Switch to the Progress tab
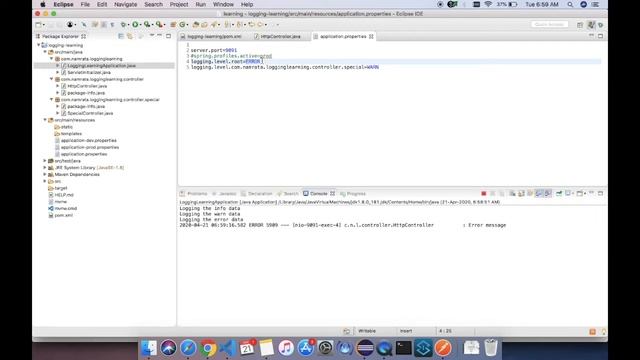 click(353, 193)
